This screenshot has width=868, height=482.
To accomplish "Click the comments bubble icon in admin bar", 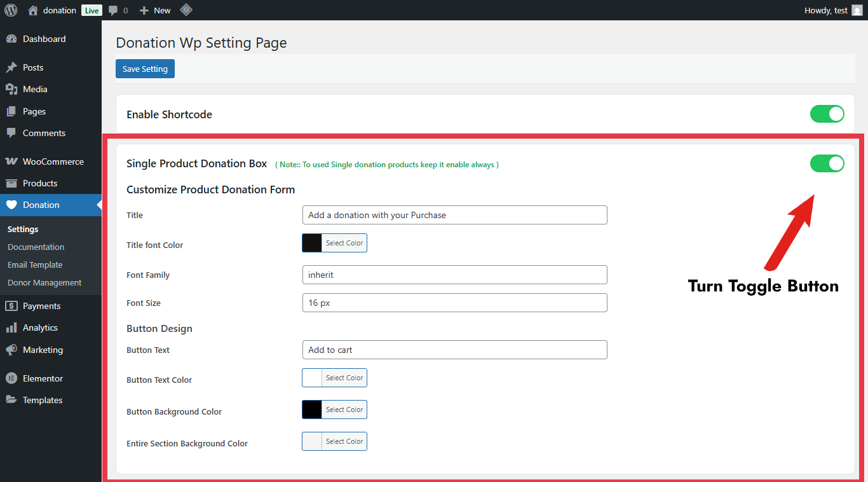I will click(x=113, y=10).
